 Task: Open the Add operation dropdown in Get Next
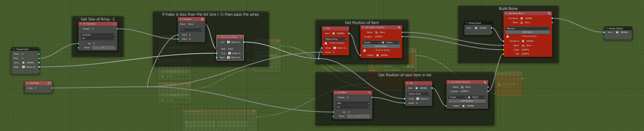point(353,103)
